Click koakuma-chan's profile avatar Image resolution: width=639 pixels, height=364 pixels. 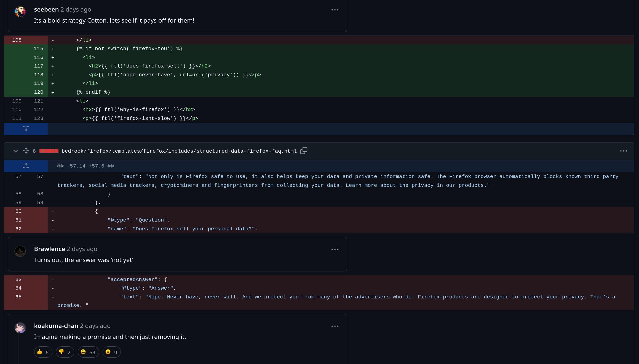(x=20, y=328)
